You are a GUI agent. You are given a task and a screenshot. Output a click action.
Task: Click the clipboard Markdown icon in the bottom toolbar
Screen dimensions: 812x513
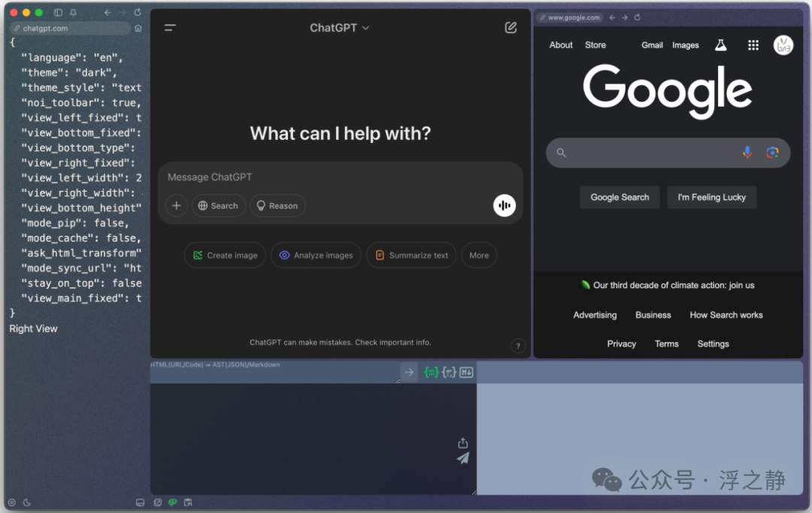(188, 502)
